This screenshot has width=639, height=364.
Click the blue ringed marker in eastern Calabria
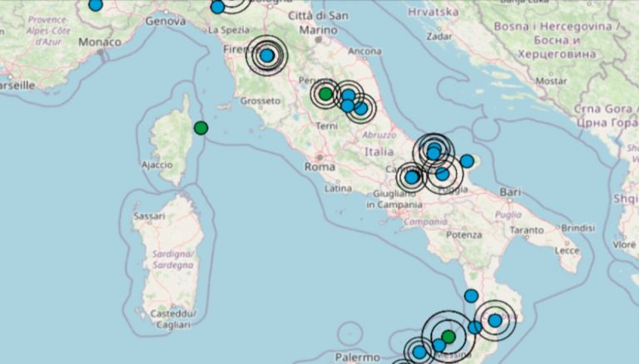tap(495, 320)
